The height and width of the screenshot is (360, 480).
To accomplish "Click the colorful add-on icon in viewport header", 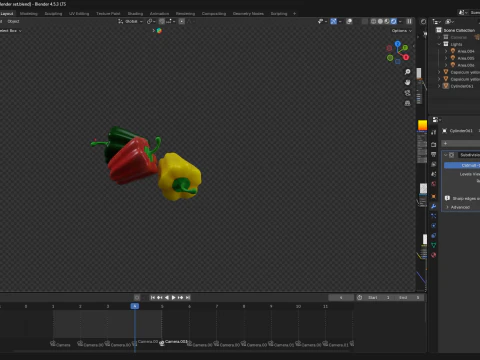I will [x=159, y=31].
